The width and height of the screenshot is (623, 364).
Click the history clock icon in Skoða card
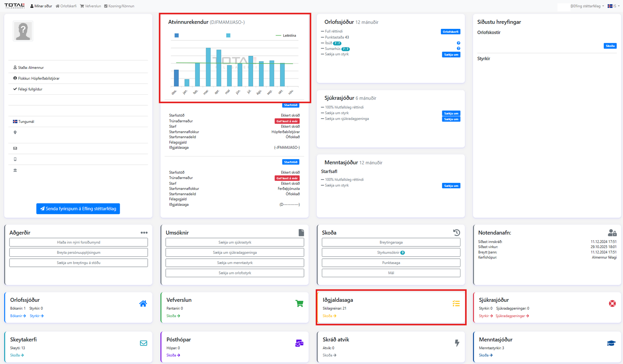[457, 232]
